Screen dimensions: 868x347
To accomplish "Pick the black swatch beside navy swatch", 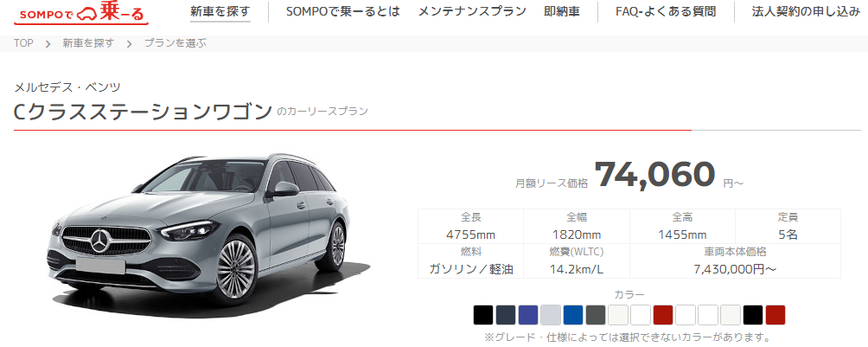I will click(x=483, y=315).
